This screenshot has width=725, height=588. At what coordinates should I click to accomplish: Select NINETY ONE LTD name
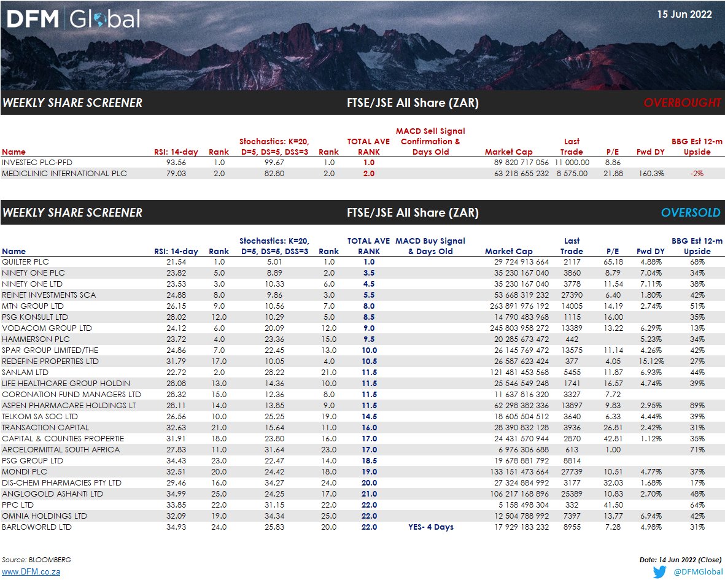click(x=33, y=284)
